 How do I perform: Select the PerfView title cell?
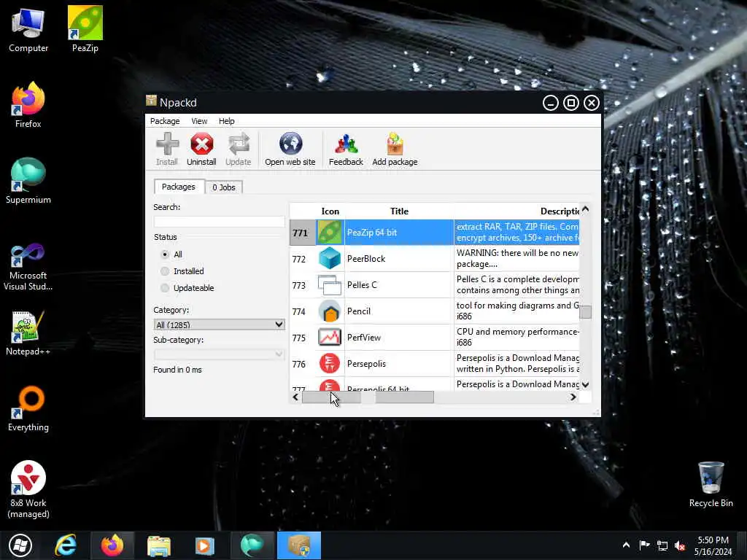(x=399, y=337)
